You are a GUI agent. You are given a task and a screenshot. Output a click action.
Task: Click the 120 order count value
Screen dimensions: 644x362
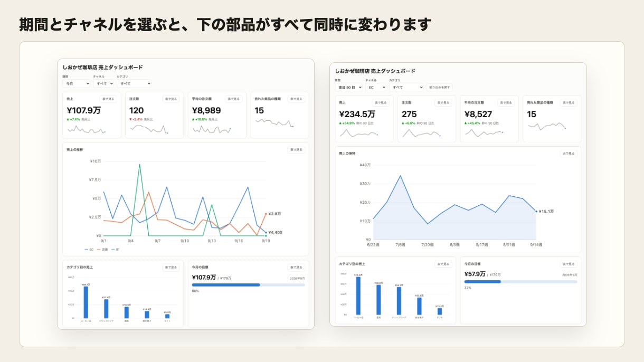point(137,110)
